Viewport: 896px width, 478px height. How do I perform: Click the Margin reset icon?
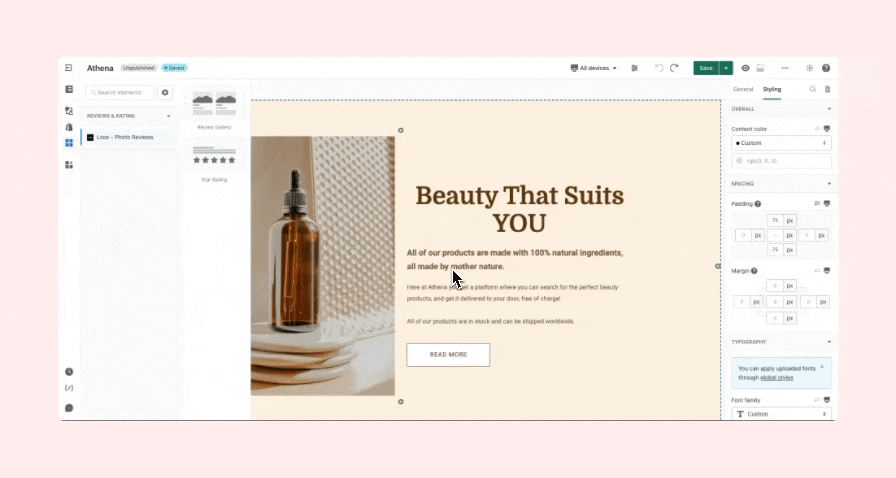[817, 270]
